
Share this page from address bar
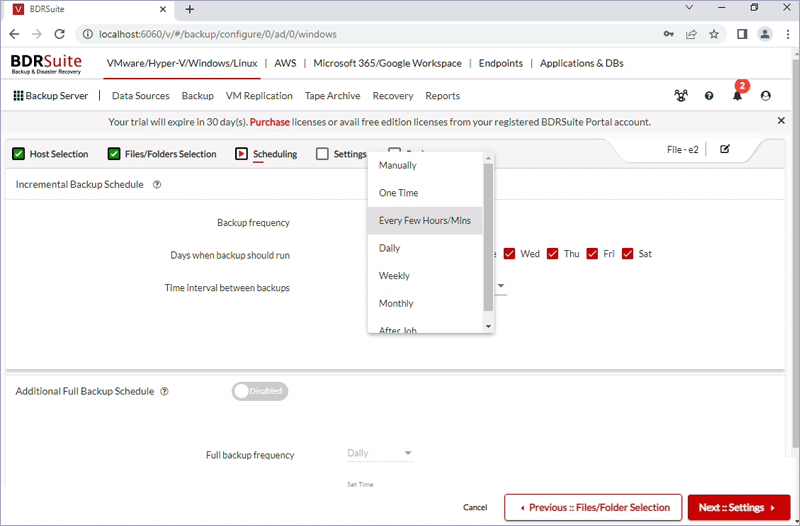pyautogui.click(x=691, y=34)
